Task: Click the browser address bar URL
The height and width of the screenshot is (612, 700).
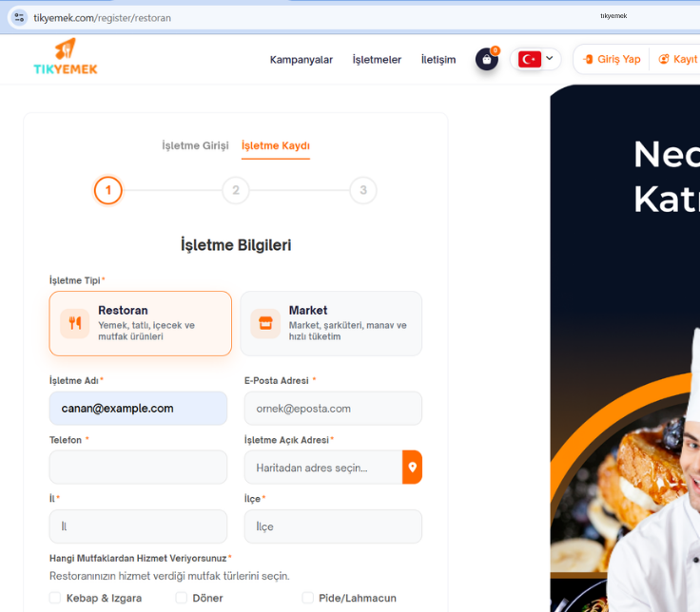Action: click(x=102, y=18)
